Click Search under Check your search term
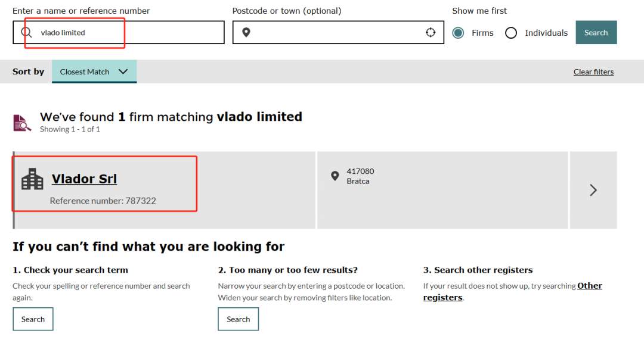 tap(33, 319)
